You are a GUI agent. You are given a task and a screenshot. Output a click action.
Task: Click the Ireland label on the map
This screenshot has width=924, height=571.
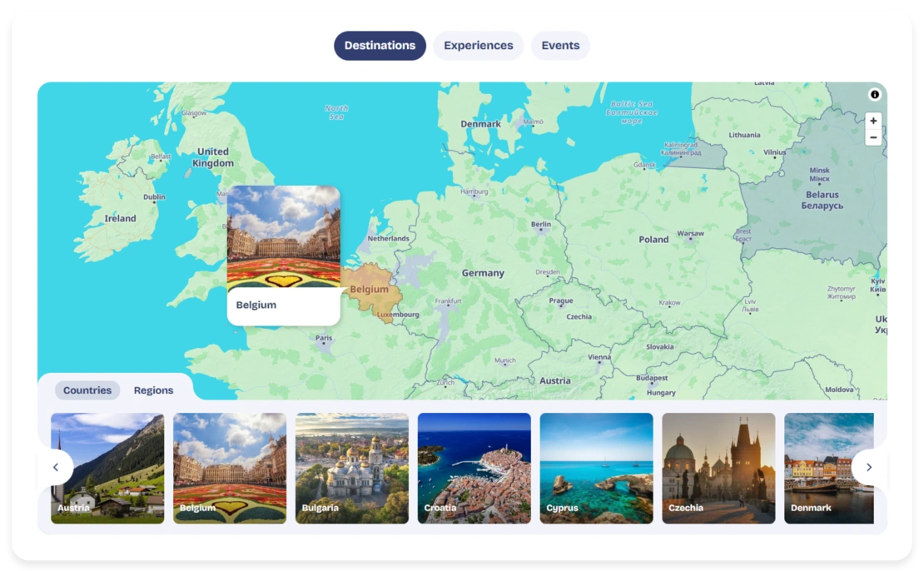click(120, 218)
